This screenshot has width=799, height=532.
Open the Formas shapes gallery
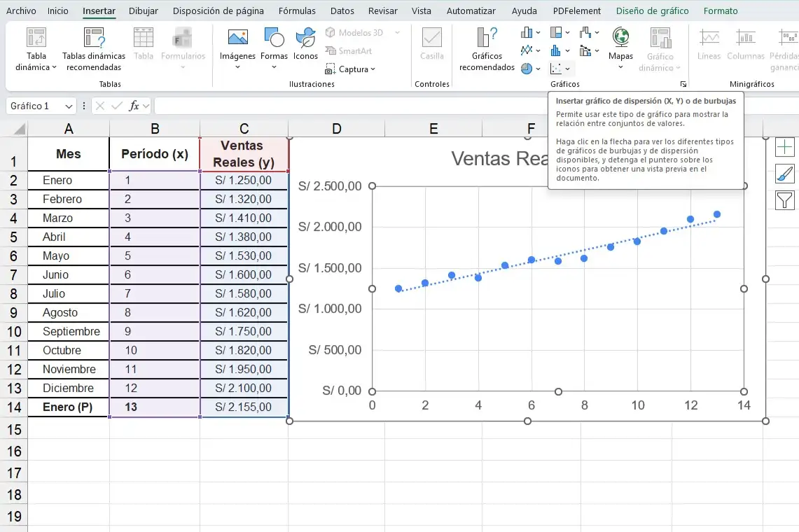click(x=274, y=49)
